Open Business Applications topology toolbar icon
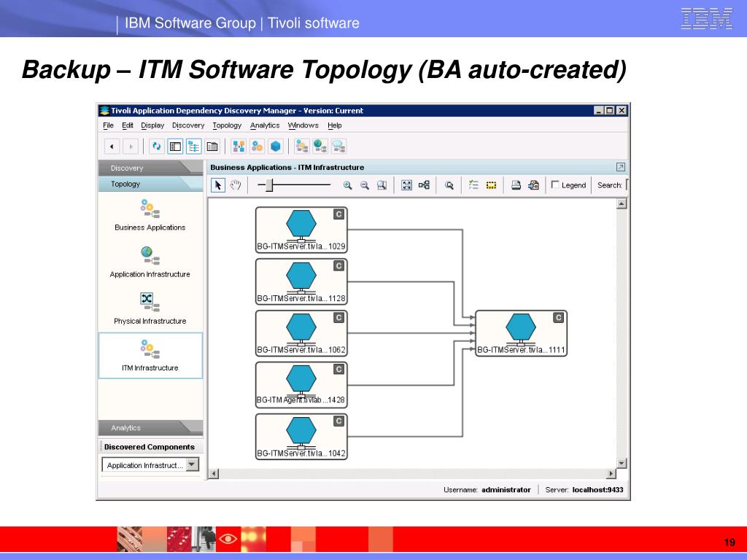The image size is (747, 560). (301, 146)
